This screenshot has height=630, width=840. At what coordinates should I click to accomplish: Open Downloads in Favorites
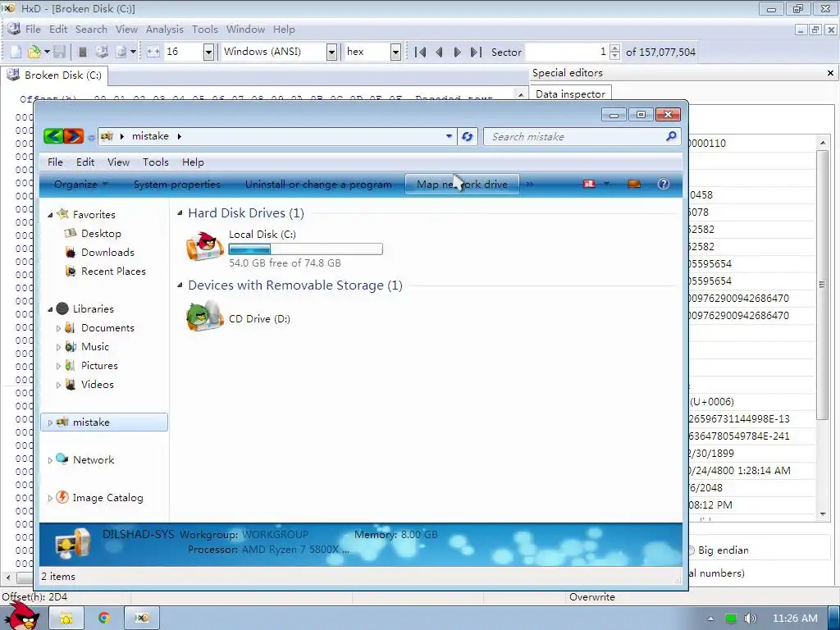(x=107, y=253)
